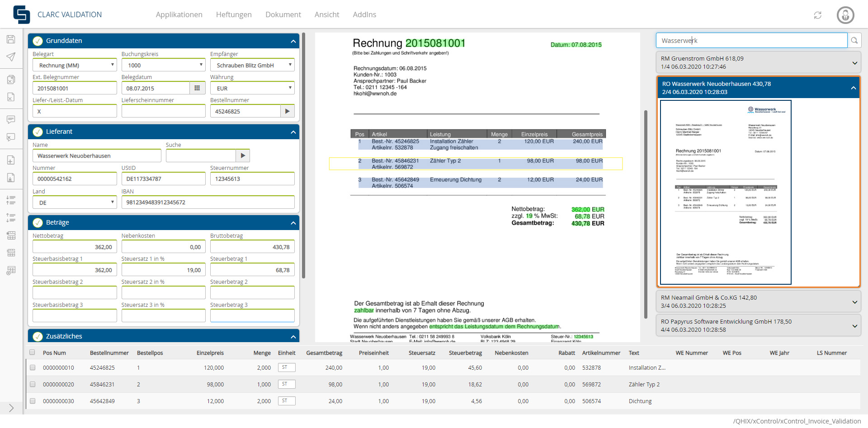The image size is (868, 428).
Task: Click the add comment speech-bubble icon
Action: tap(11, 119)
